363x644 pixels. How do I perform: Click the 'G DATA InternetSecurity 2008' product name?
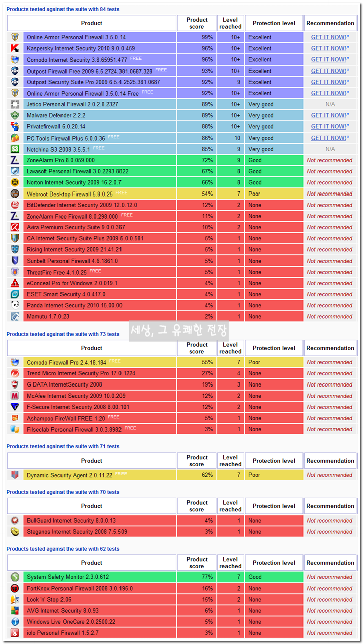tap(65, 384)
